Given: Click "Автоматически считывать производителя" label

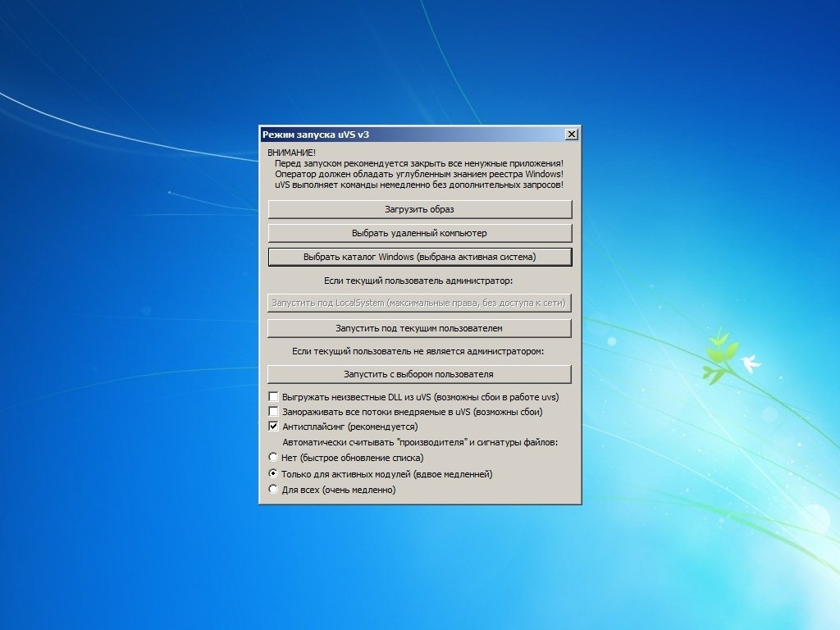Looking at the screenshot, I should (420, 442).
